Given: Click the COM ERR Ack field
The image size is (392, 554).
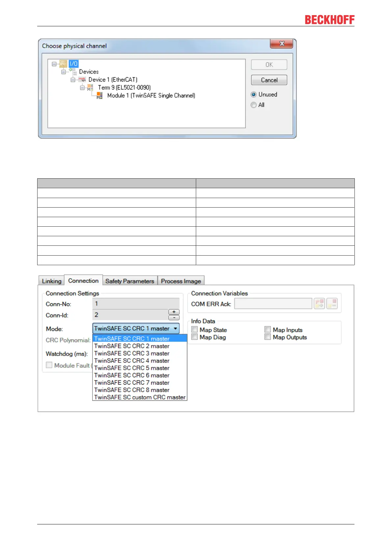Looking at the screenshot, I should (x=273, y=304).
